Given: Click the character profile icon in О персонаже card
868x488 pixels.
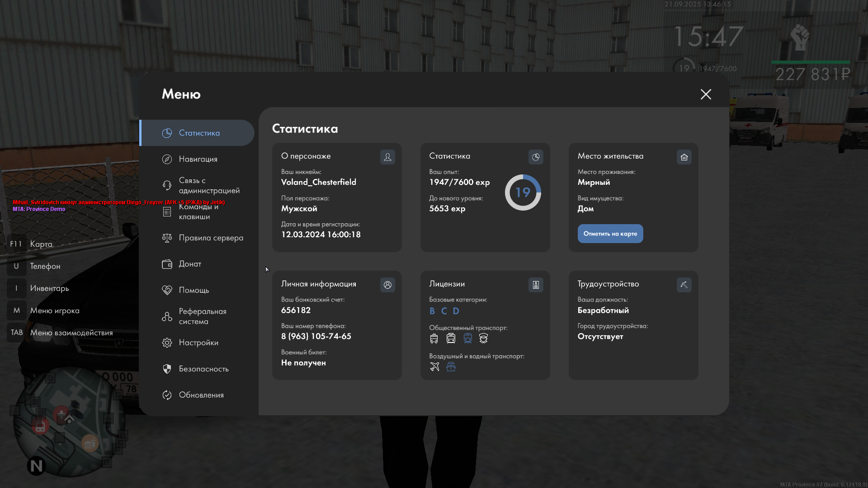Looking at the screenshot, I should click(387, 157).
